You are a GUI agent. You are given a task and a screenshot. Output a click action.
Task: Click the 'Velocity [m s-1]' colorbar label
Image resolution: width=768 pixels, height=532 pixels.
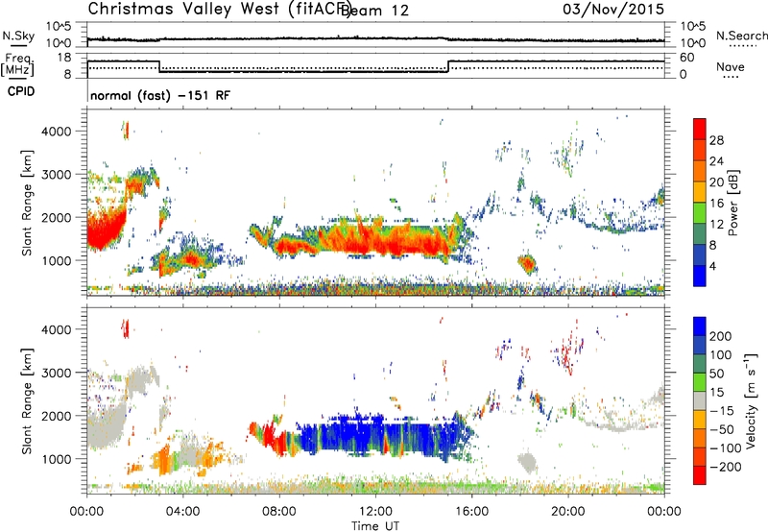click(751, 400)
